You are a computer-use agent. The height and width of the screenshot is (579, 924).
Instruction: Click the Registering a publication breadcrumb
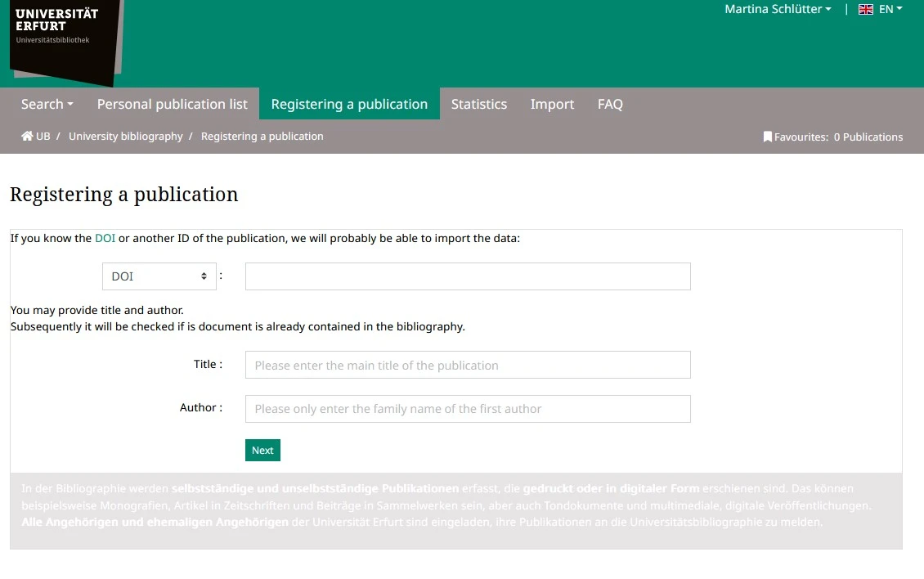tap(262, 137)
